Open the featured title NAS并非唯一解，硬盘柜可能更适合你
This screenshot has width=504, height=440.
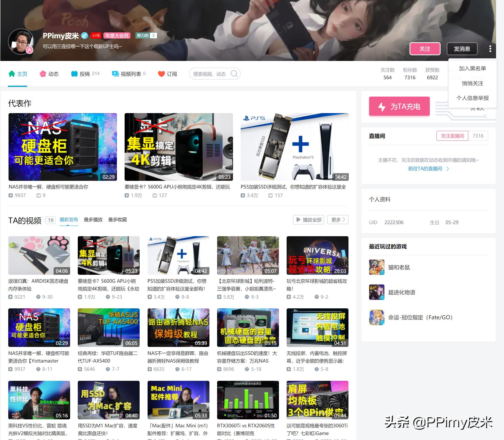pos(48,187)
